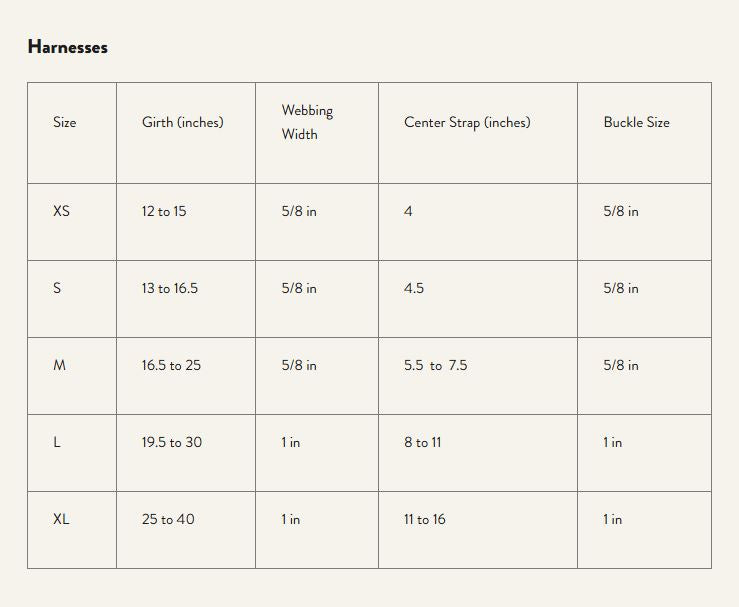The image size is (739, 607).
Task: Select the 25 to 40 girth cell
Action: tap(168, 519)
